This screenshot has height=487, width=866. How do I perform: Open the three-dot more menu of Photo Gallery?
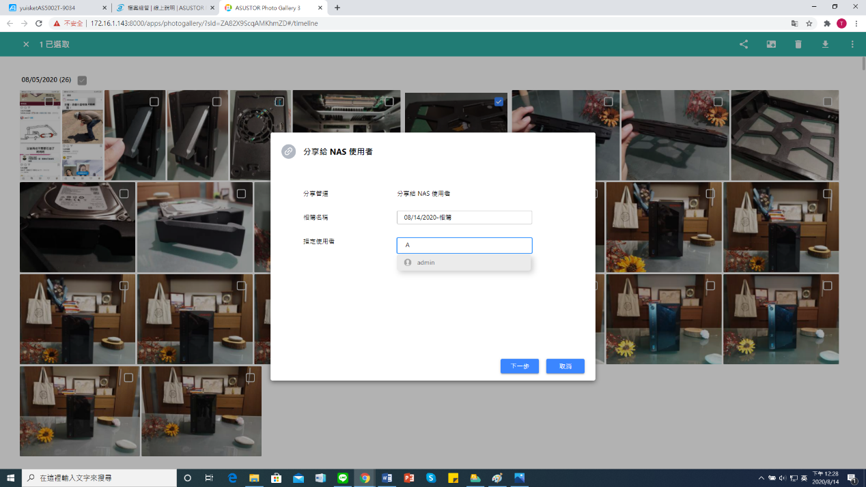[852, 44]
